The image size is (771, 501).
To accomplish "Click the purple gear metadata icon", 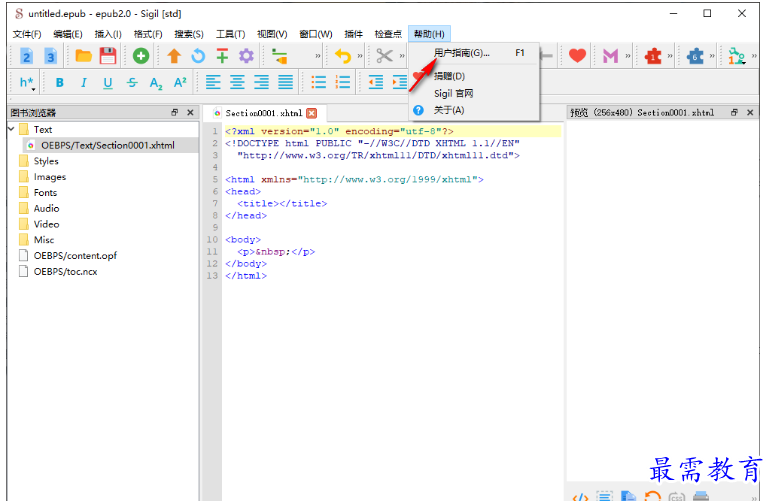I will pyautogui.click(x=246, y=56).
